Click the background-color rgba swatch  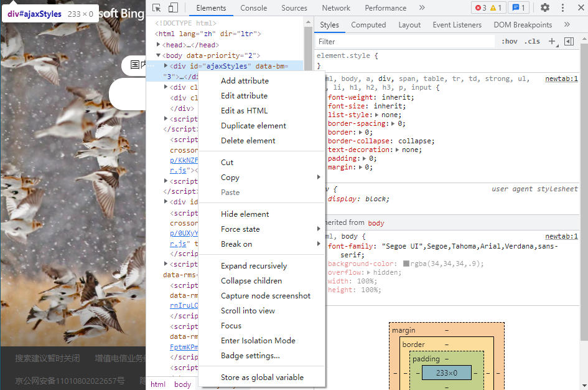[406, 264]
